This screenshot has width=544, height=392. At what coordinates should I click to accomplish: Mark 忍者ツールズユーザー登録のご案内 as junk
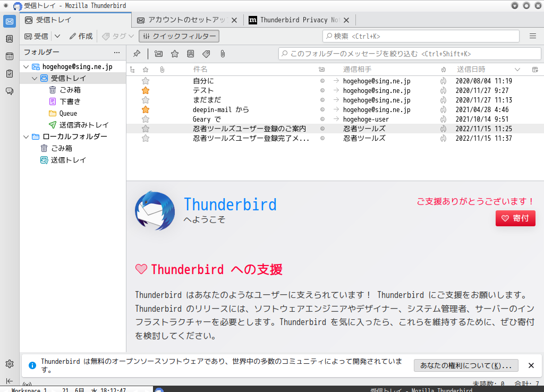coord(444,129)
